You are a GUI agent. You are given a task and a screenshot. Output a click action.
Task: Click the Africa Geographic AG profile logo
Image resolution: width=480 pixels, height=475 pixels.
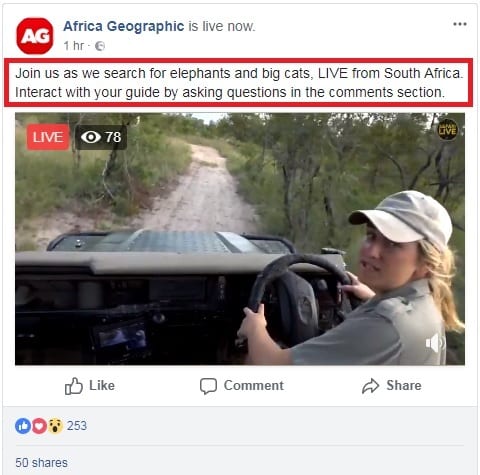pos(35,36)
